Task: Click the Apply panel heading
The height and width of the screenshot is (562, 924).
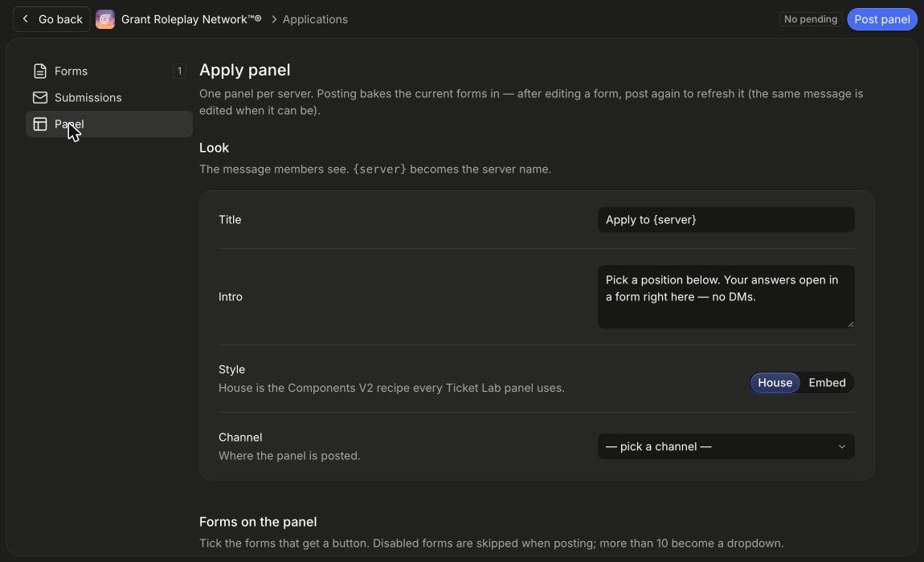Action: click(x=244, y=70)
